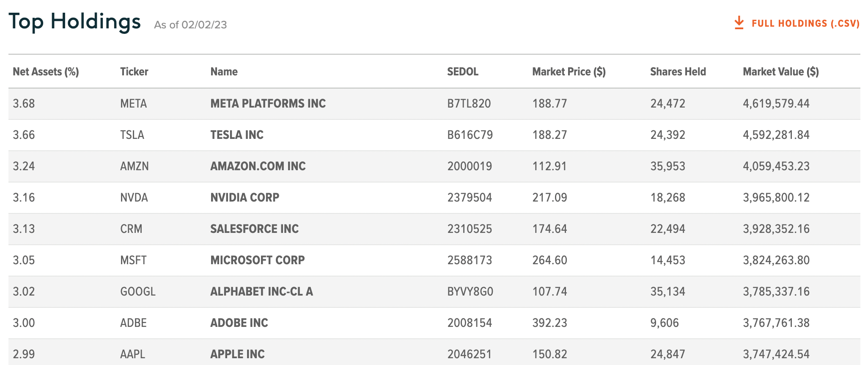Click shares held value 35,953
Screen dimensions: 868x365
[667, 166]
